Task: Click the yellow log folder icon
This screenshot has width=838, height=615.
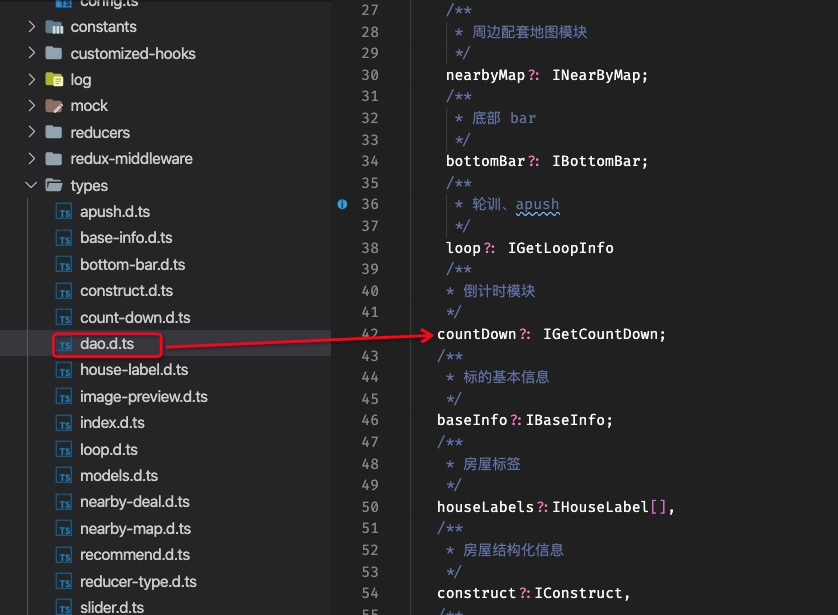Action: point(54,80)
